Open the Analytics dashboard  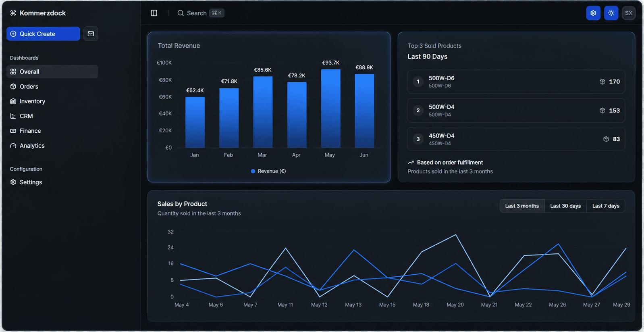click(52, 146)
